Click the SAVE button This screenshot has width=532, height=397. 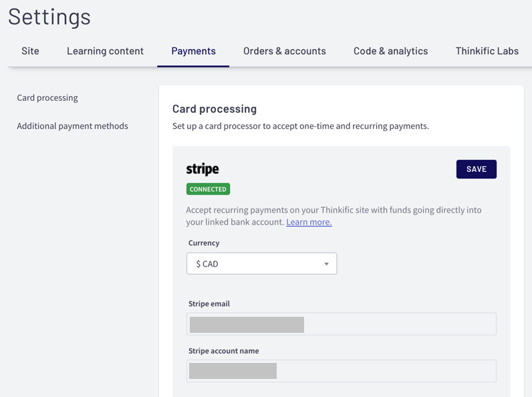[x=477, y=169]
